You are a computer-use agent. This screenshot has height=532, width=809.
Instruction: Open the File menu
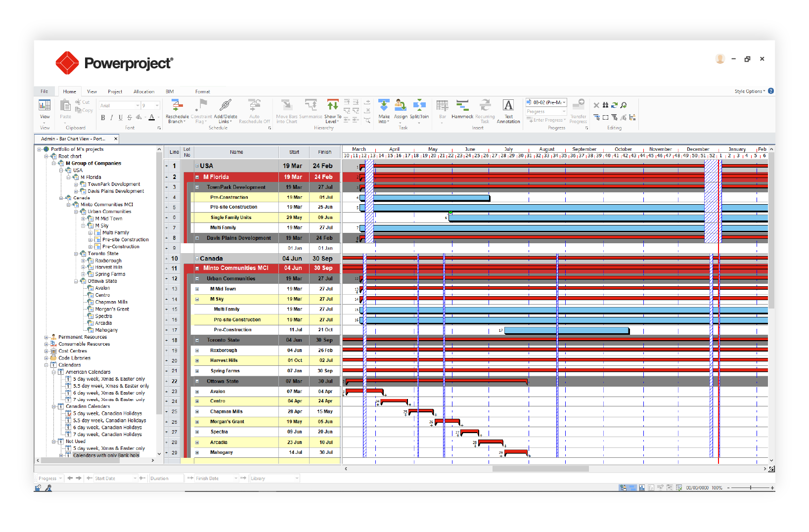(44, 91)
